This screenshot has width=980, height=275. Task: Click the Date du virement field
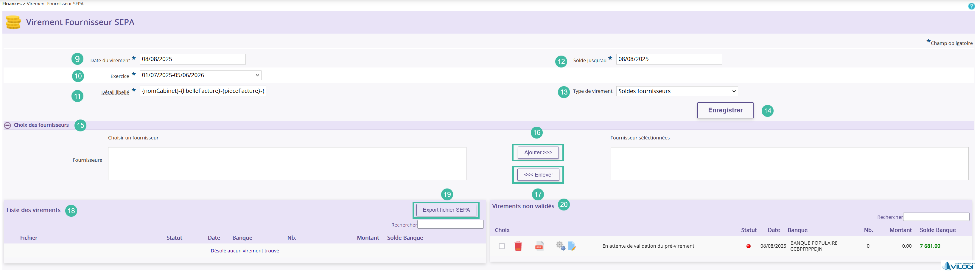click(x=192, y=59)
